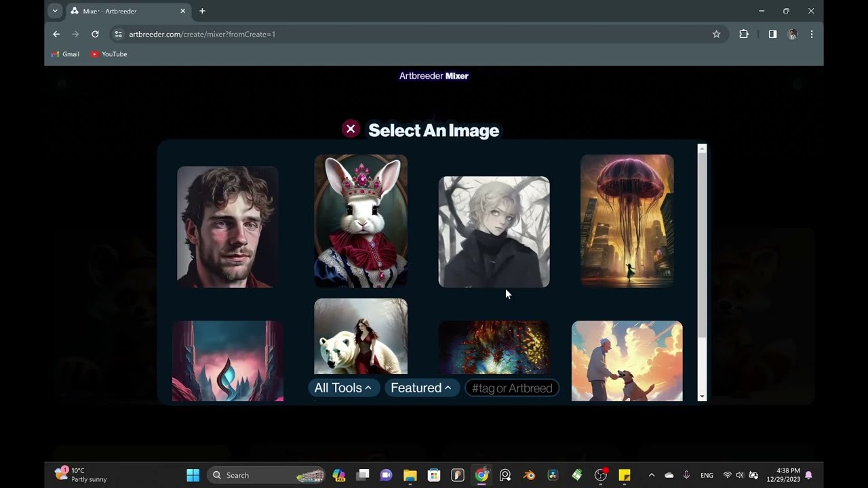Bookmark this page with the star icon
868x488 pixels.
[716, 34]
